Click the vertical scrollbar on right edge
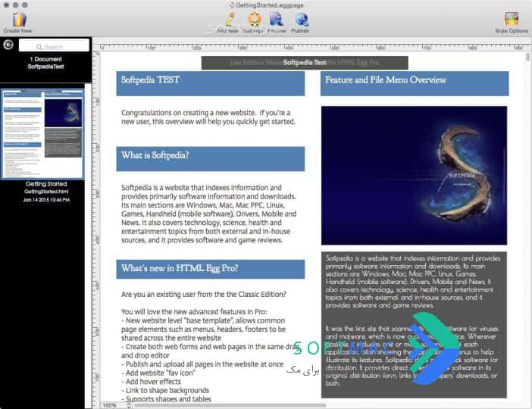 click(527, 57)
